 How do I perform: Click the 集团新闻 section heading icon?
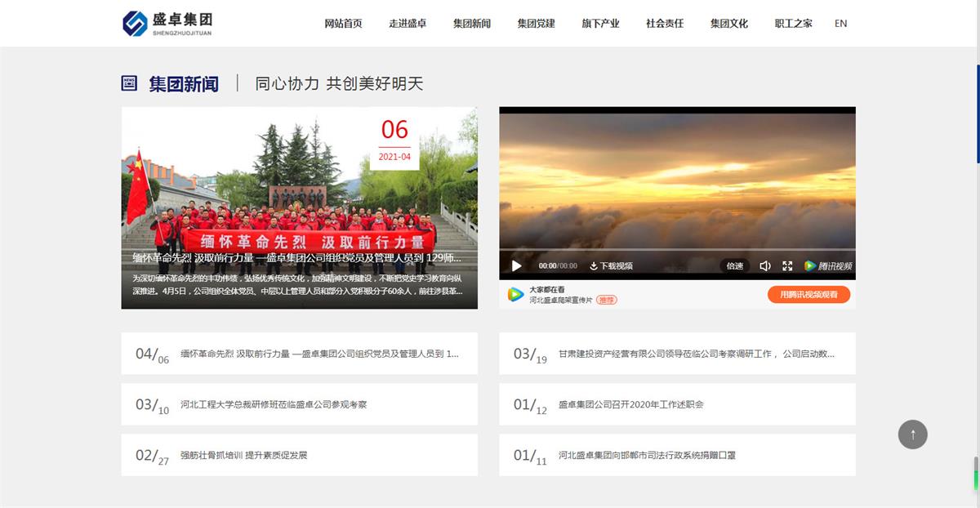click(129, 83)
